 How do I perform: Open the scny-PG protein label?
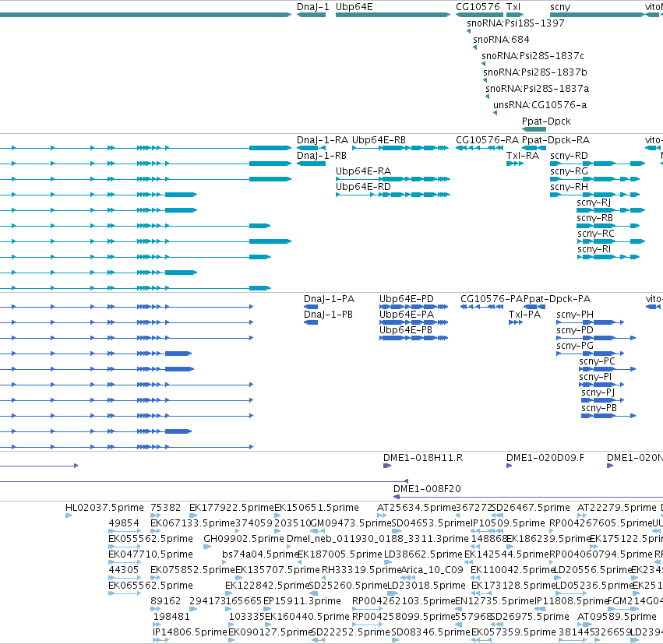pos(575,346)
